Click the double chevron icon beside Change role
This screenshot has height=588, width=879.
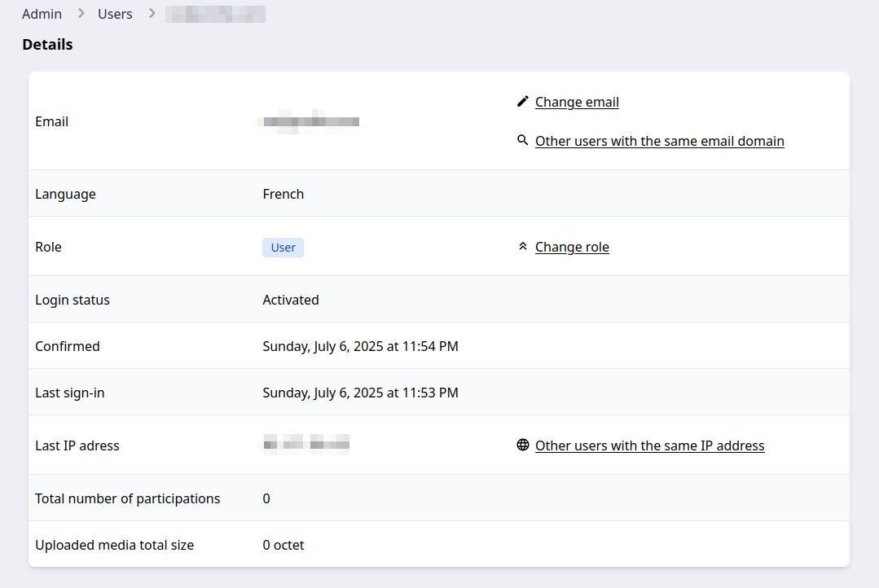[523, 247]
